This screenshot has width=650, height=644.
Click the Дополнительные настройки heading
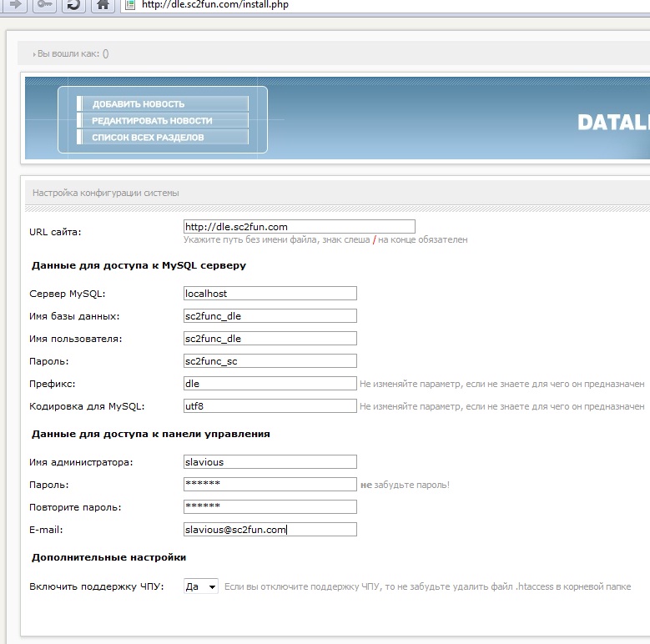(109, 557)
